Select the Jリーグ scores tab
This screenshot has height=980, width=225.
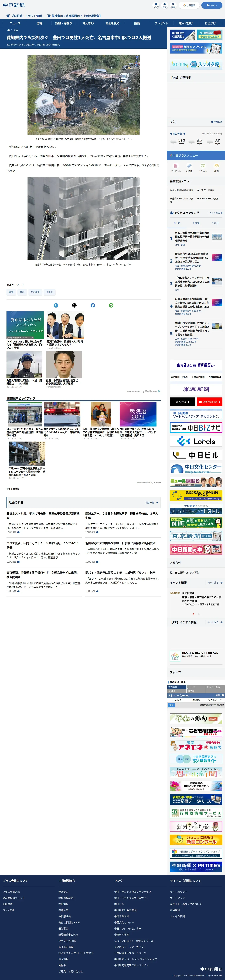coord(196,687)
